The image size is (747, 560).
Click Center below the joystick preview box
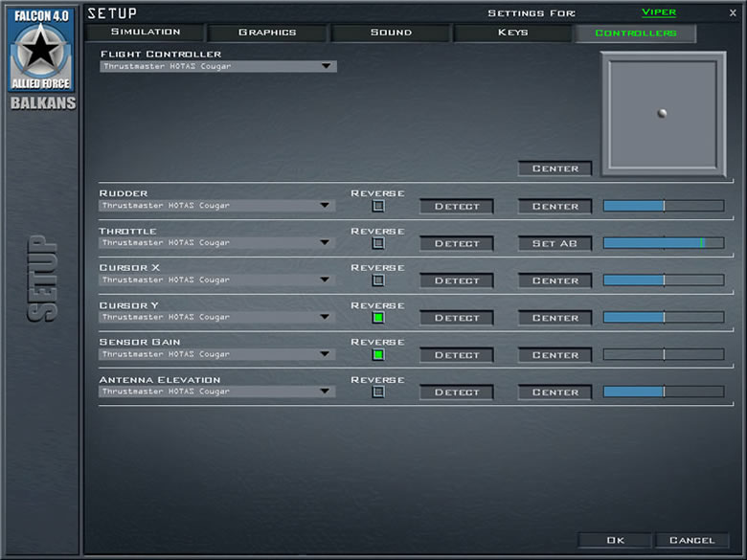(555, 168)
